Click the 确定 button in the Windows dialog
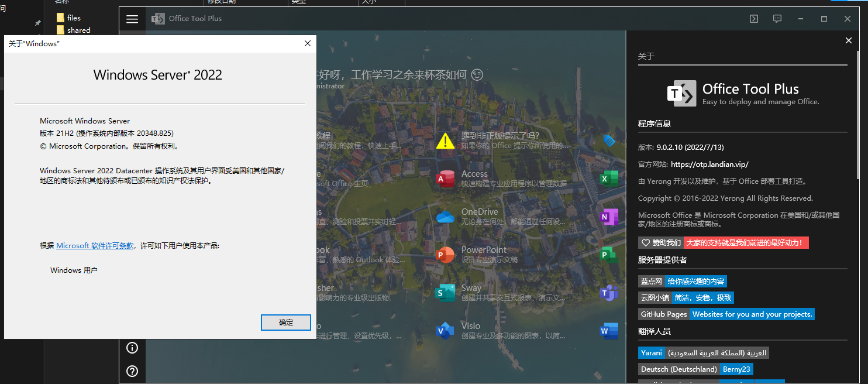The height and width of the screenshot is (384, 868). coord(285,322)
